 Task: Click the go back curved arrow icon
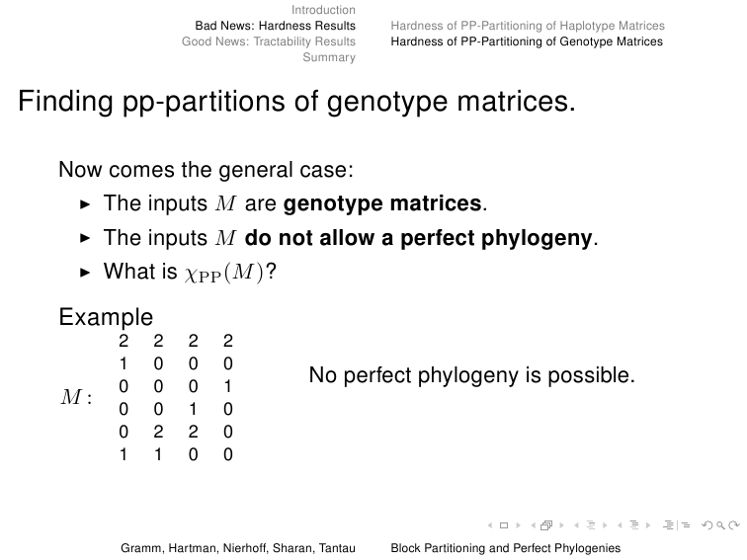click(707, 525)
